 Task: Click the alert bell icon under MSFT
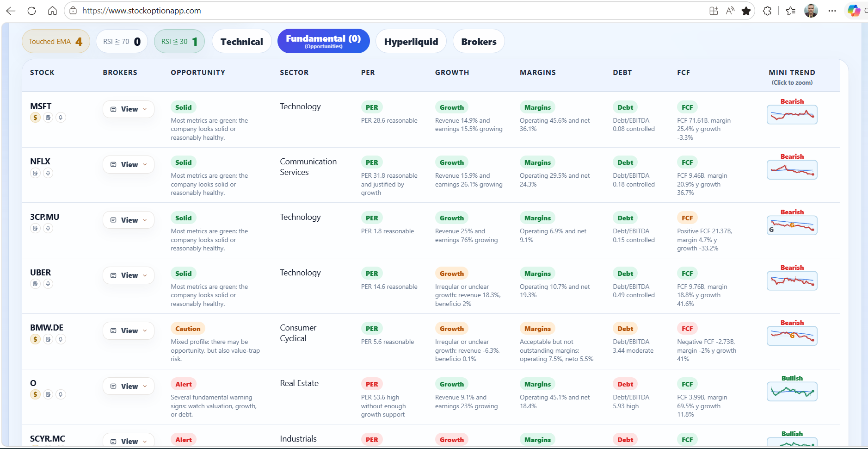(61, 118)
